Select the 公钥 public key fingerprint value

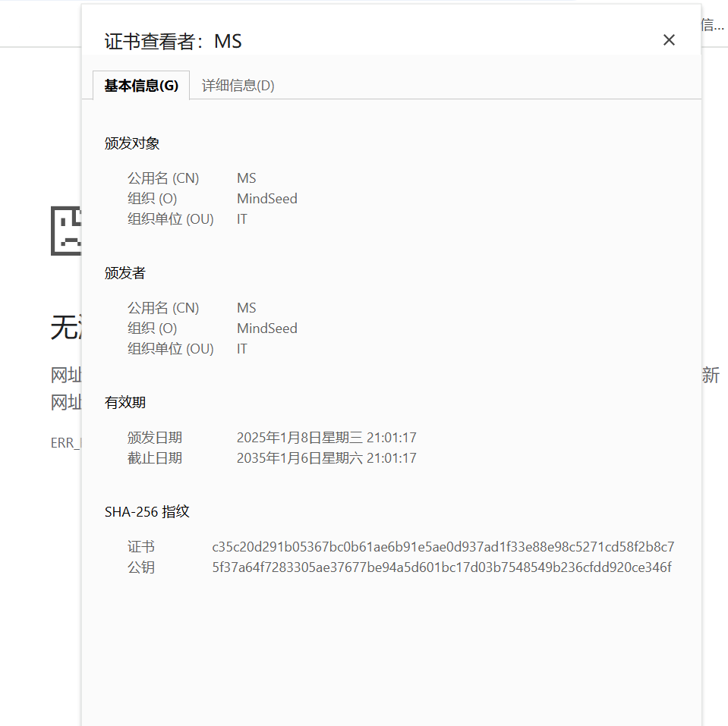point(443,567)
